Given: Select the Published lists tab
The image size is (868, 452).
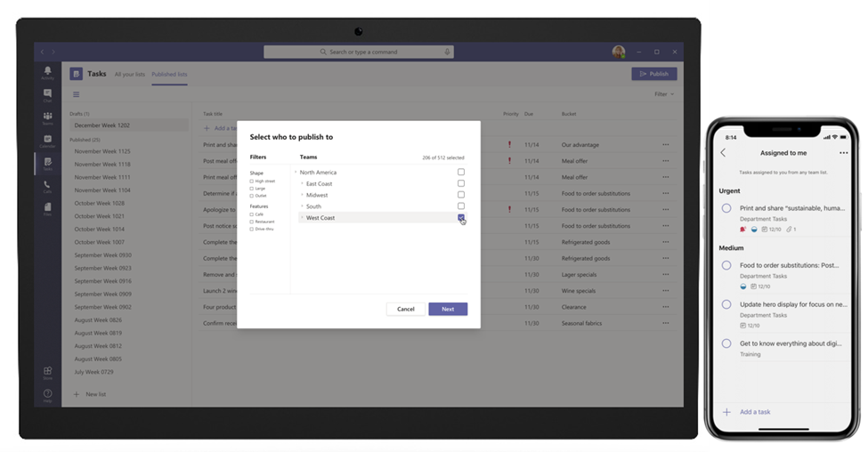Looking at the screenshot, I should coord(169,75).
